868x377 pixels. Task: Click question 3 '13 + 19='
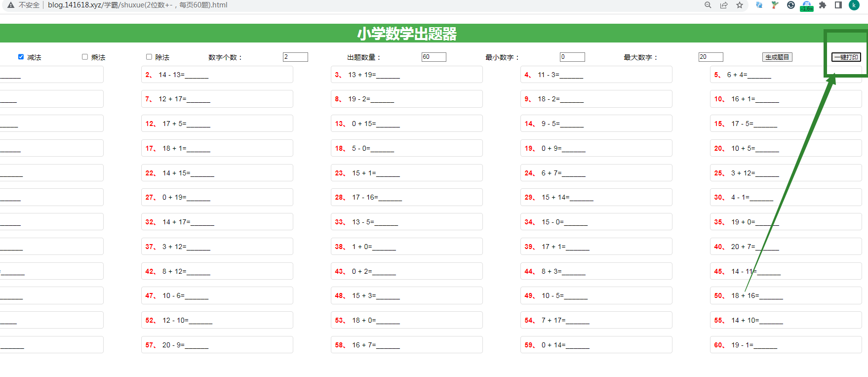(406, 75)
